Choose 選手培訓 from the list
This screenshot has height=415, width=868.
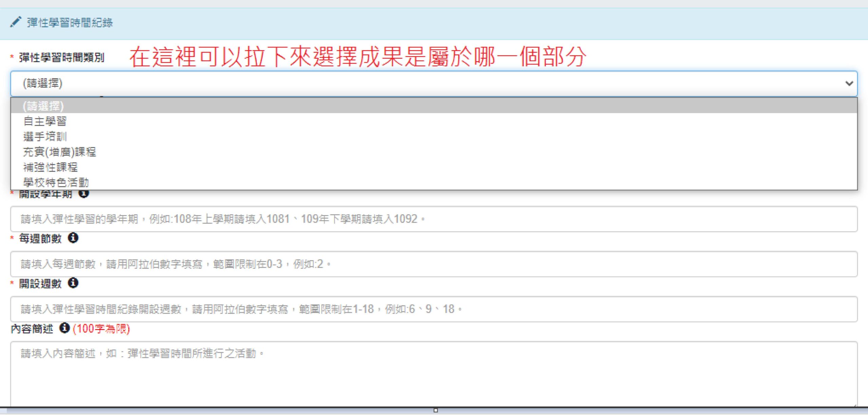coord(434,136)
